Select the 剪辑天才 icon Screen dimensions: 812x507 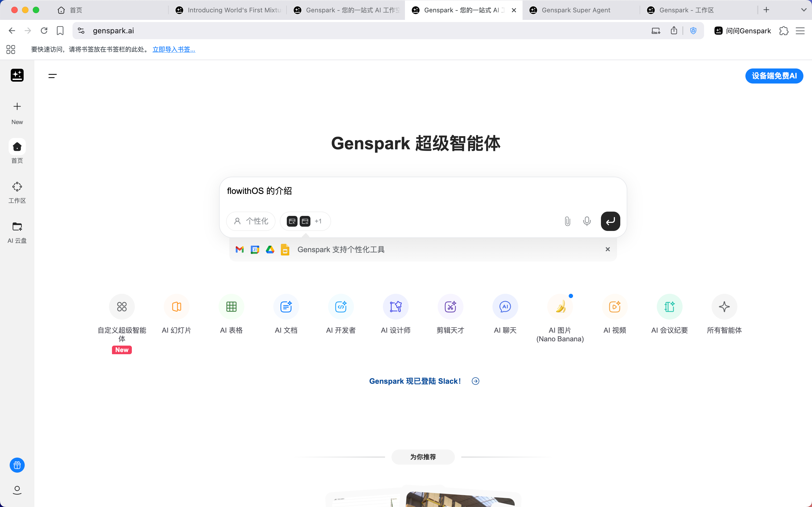point(450,306)
